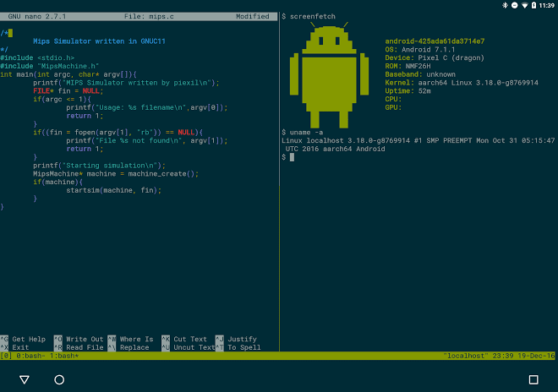Click the Android robot ASCII logo
Image resolution: width=558 pixels, height=392 pixels.
pos(329,75)
